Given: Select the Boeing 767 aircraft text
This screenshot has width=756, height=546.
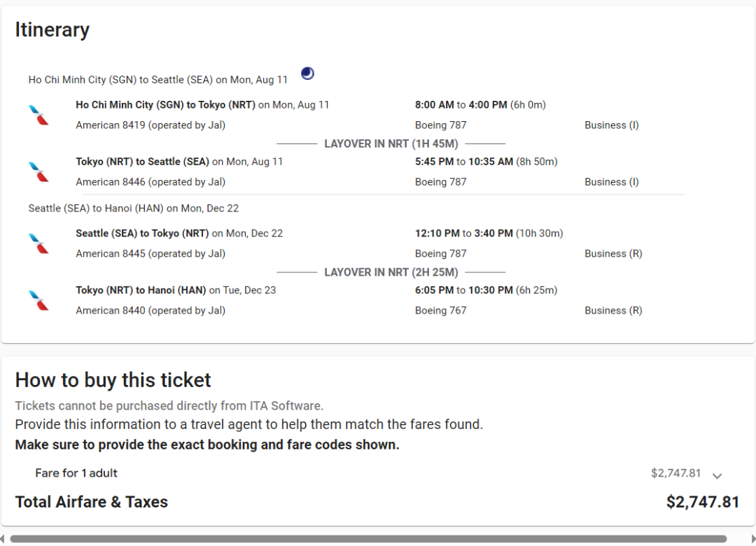Looking at the screenshot, I should coord(441,311).
